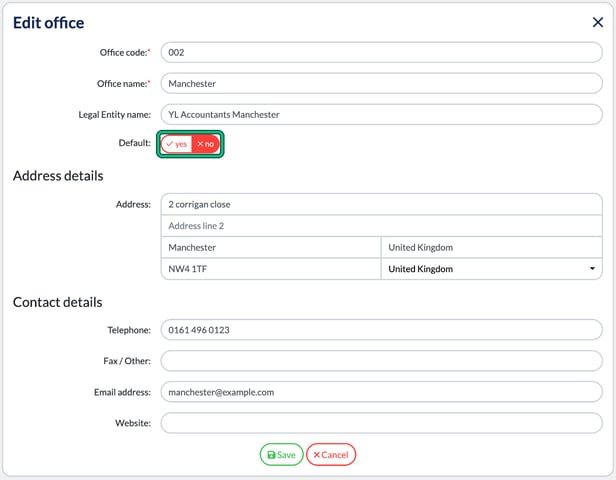The width and height of the screenshot is (616, 480).
Task: Click the 'Email address:' label
Action: coord(122,392)
